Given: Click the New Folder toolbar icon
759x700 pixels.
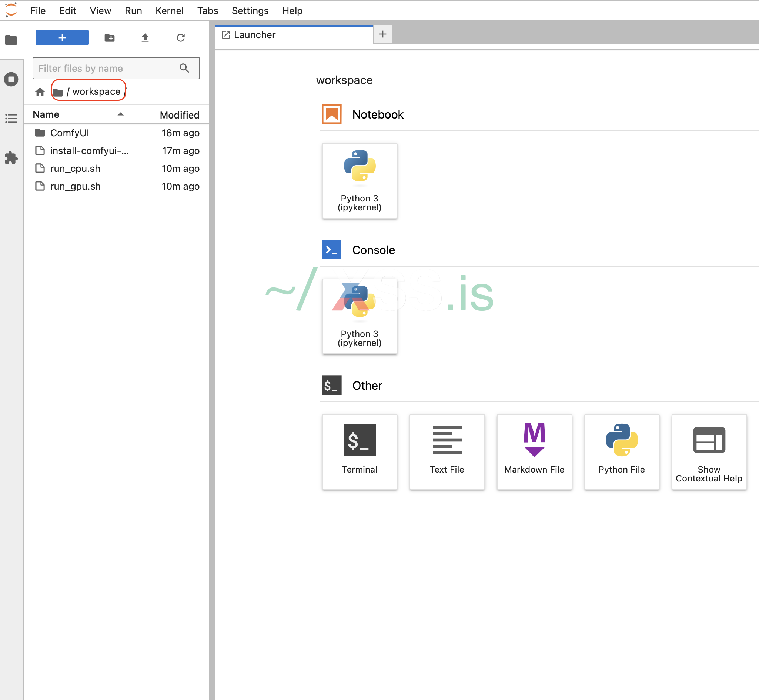Looking at the screenshot, I should point(110,37).
